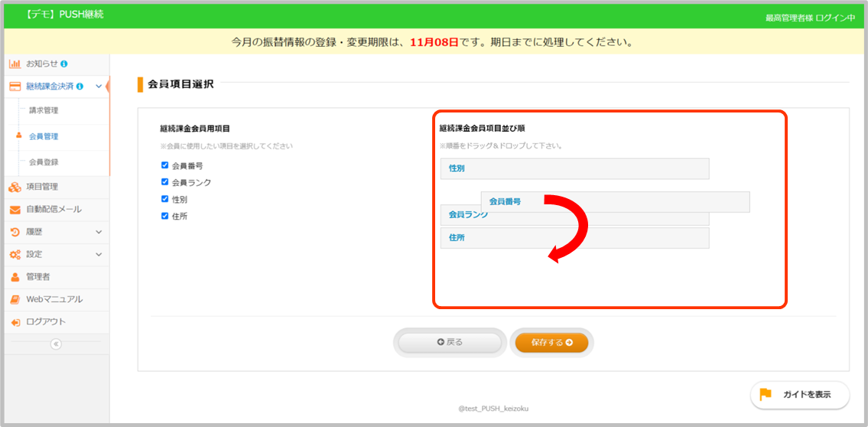Click the 継続課金決済 credit card icon
This screenshot has height=427, width=868.
(15, 86)
